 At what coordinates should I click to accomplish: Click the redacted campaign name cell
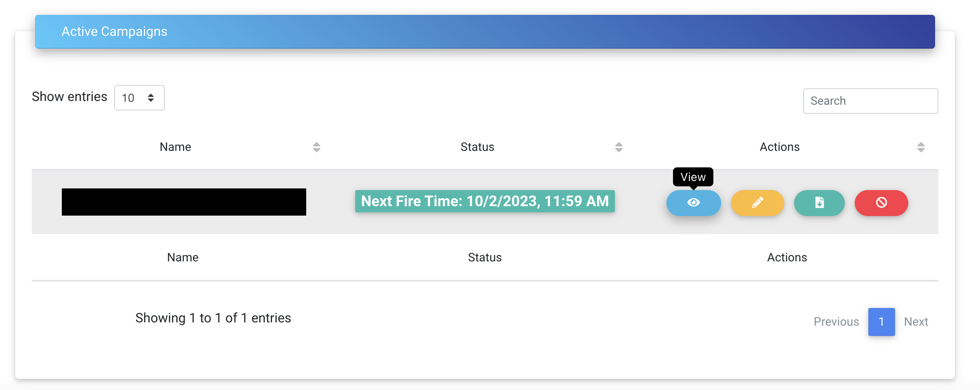(184, 202)
